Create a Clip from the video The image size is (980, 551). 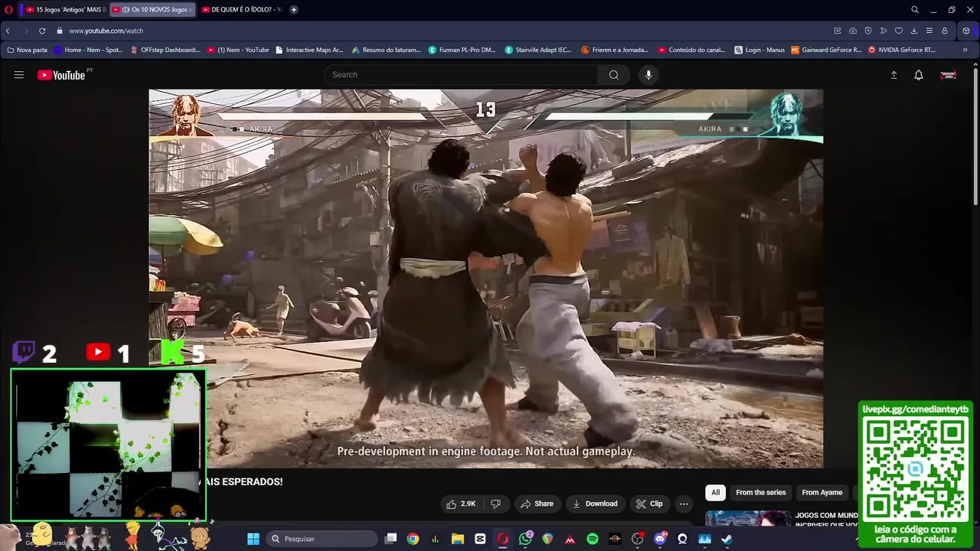[x=649, y=504]
